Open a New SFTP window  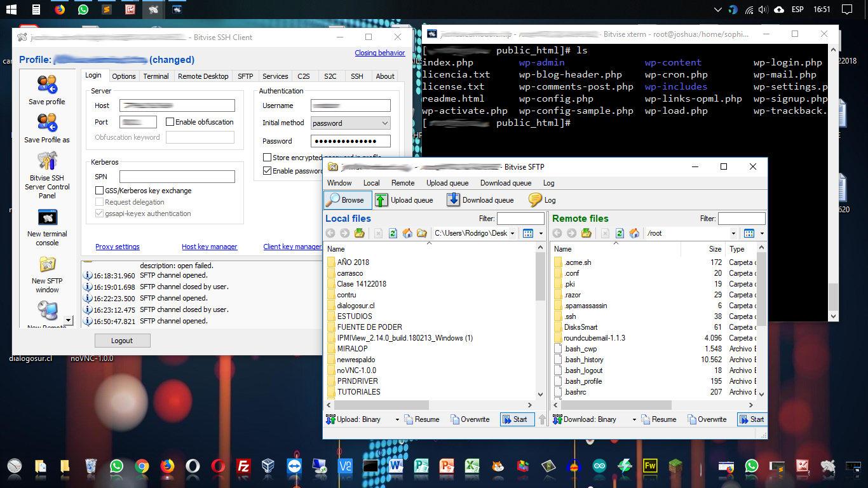(47, 264)
